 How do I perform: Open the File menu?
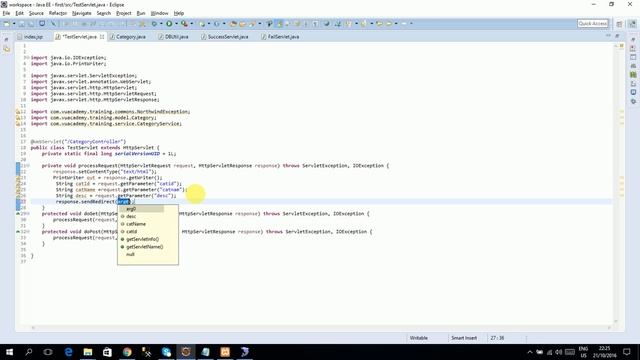(6, 13)
